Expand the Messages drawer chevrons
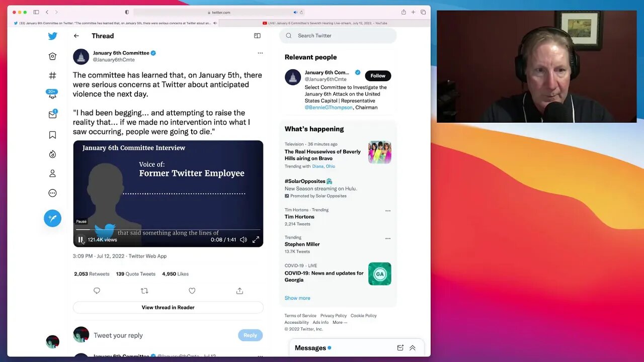The image size is (644, 362). click(413, 348)
